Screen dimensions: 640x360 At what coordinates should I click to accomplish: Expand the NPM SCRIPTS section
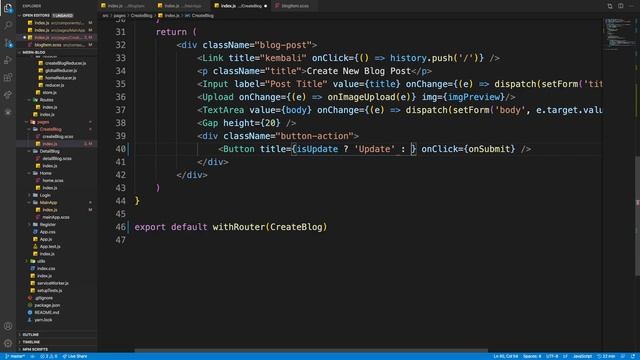[35, 349]
